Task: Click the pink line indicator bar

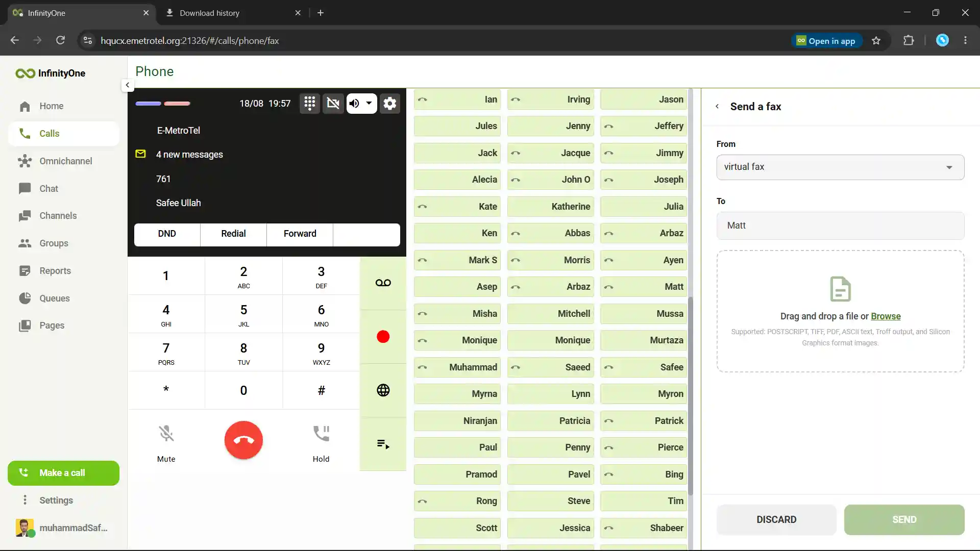Action: point(177,104)
